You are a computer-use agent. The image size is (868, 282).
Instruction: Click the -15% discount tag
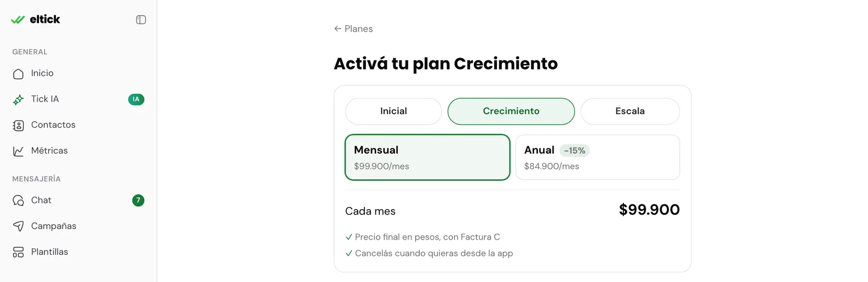[575, 151]
